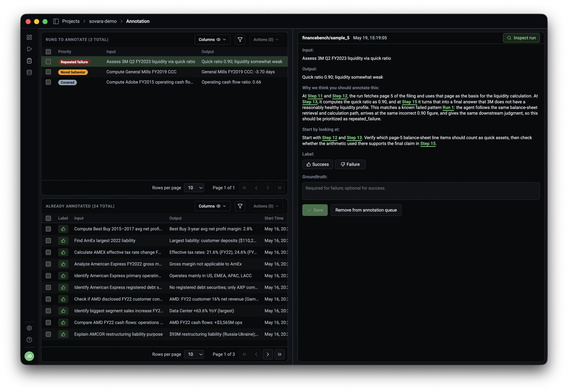Click the 'Repeated failure' priority badge
568x392 pixels.
coord(74,62)
